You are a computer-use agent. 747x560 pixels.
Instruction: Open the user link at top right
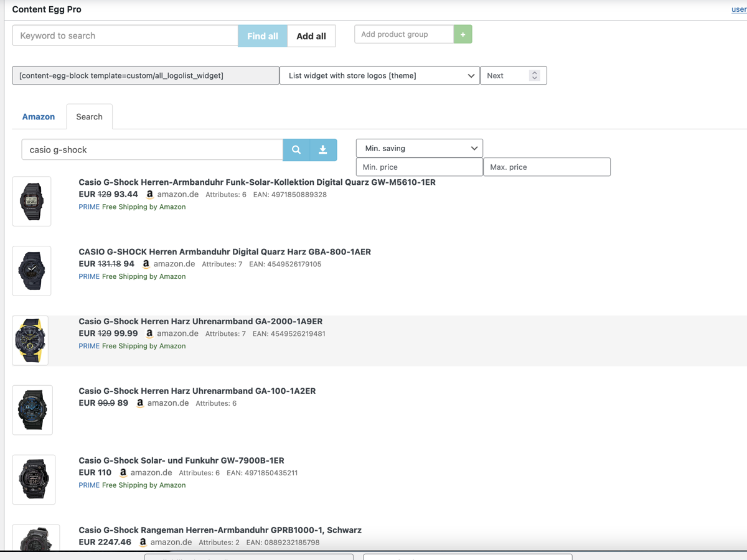click(739, 9)
